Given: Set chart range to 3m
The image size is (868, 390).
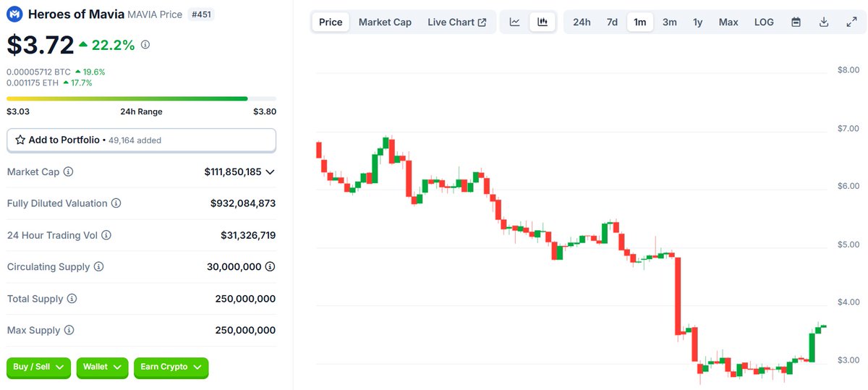Looking at the screenshot, I should click(670, 22).
